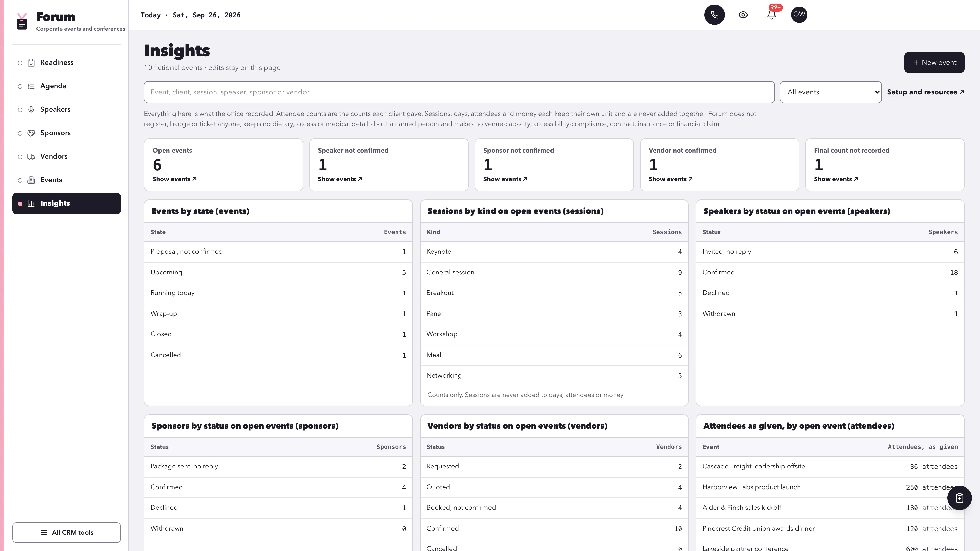Screen dimensions: 980x551
Task: Click the 'Panel' sessions row
Action: click(x=554, y=314)
